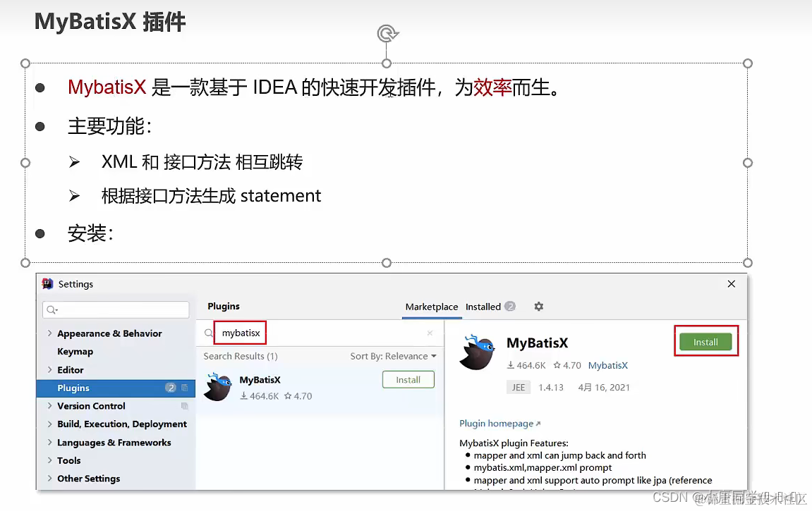Select Keymap in the settings tree
This screenshot has width=812, height=511.
(x=75, y=352)
